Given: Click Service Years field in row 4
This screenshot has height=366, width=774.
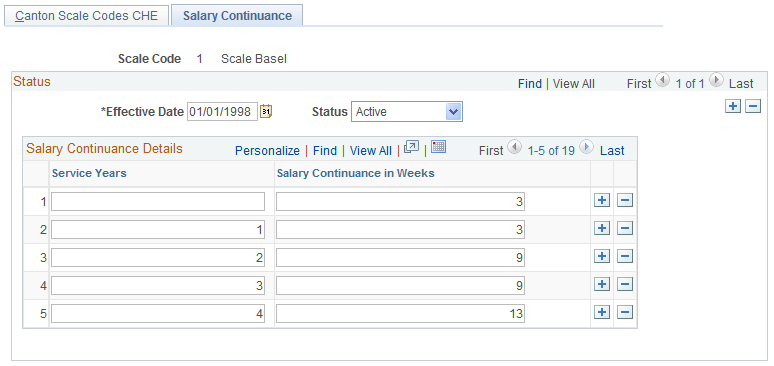Looking at the screenshot, I should [158, 285].
